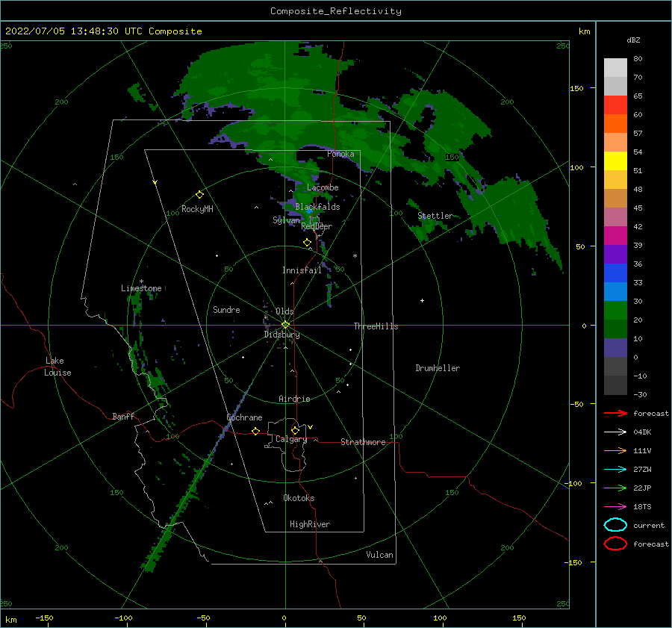672x628 pixels.
Task: Click the ThreeHills town label
Action: 376,326
